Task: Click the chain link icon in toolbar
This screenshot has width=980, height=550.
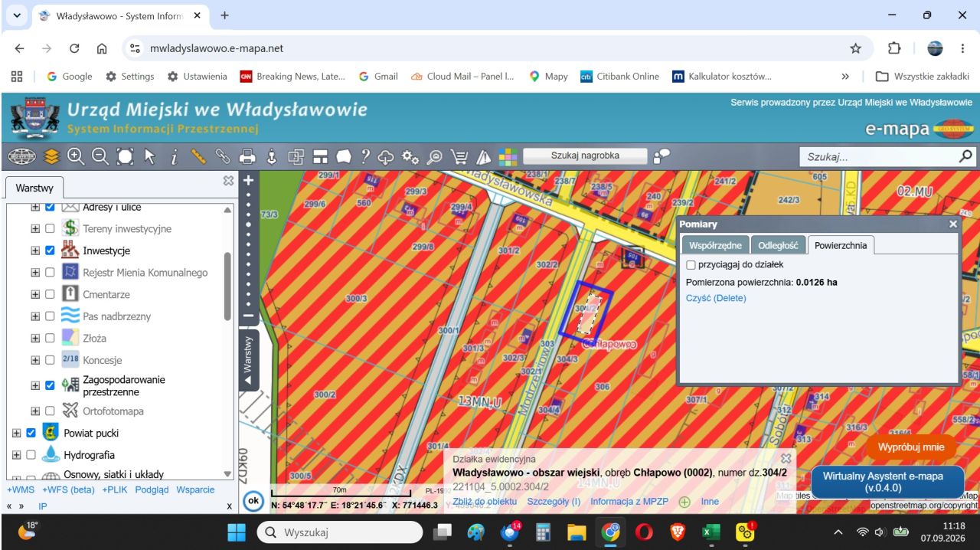Action: click(x=223, y=156)
